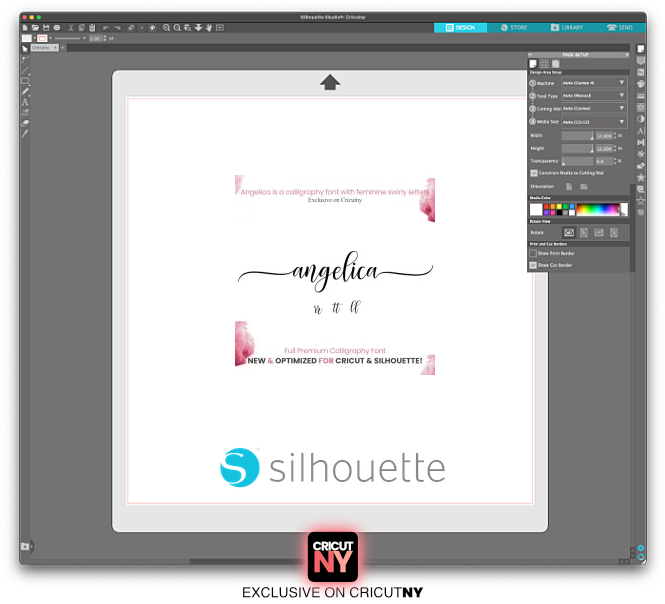This screenshot has width=665, height=604.
Task: Click the Cut scissors icon
Action: tap(71, 28)
